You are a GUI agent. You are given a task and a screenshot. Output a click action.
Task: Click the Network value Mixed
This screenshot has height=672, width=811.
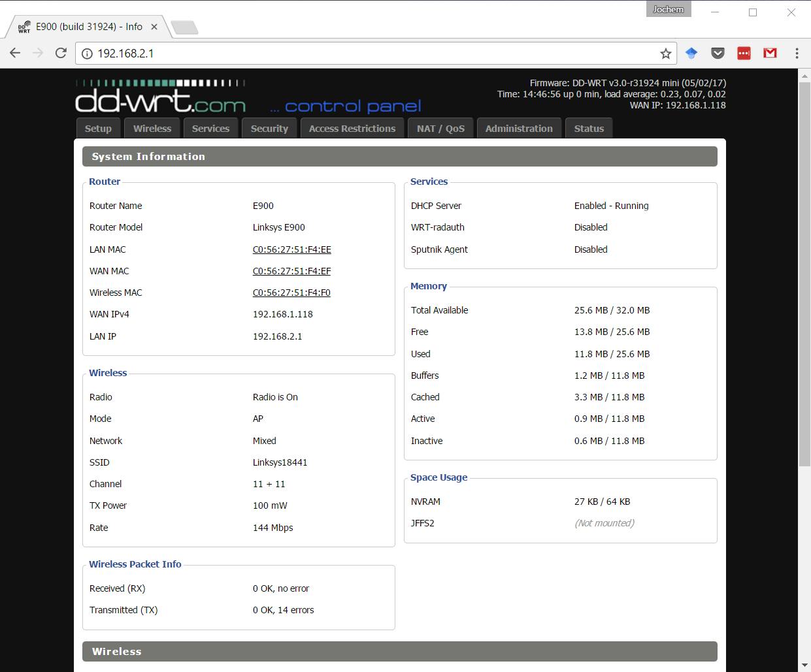pyautogui.click(x=264, y=441)
